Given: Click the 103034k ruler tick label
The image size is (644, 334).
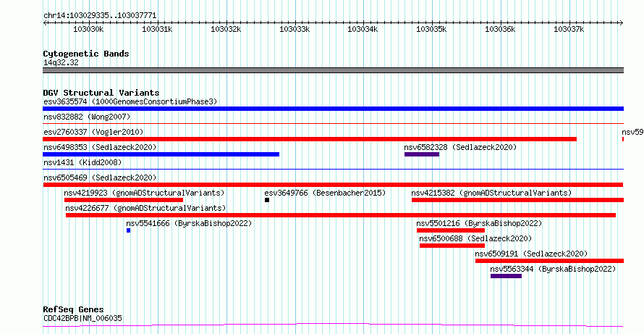Looking at the screenshot, I should click(x=363, y=29).
